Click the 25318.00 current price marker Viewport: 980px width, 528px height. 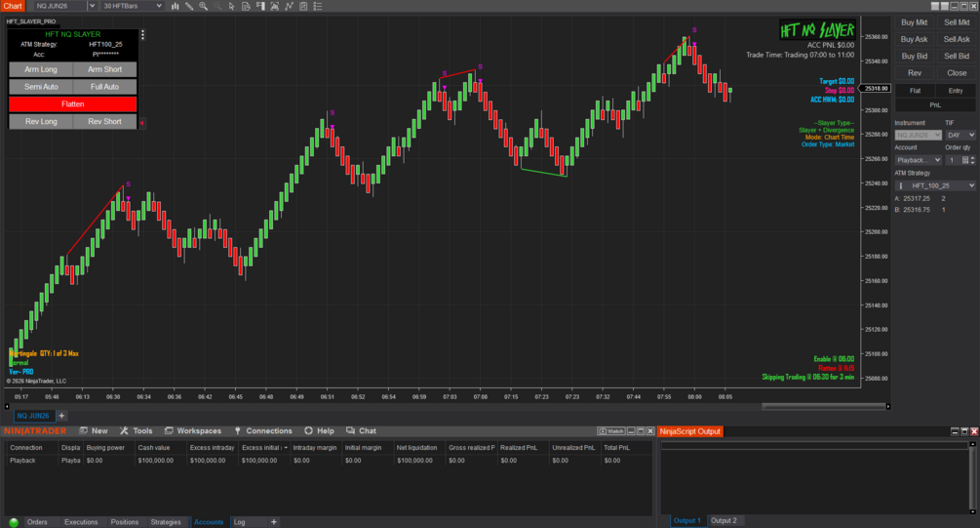875,88
